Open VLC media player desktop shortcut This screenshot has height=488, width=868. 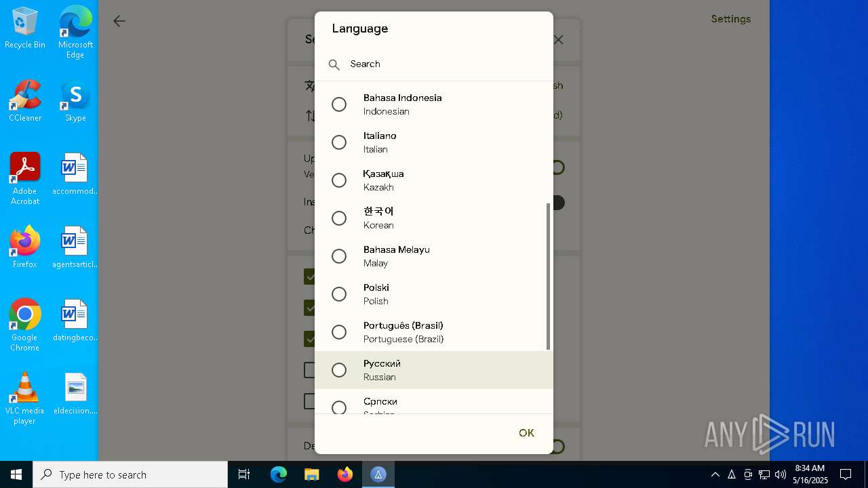coord(25,399)
